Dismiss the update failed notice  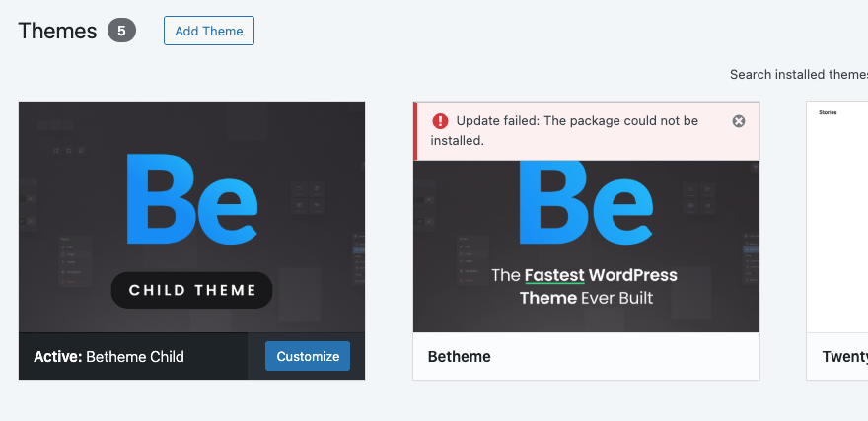[739, 121]
